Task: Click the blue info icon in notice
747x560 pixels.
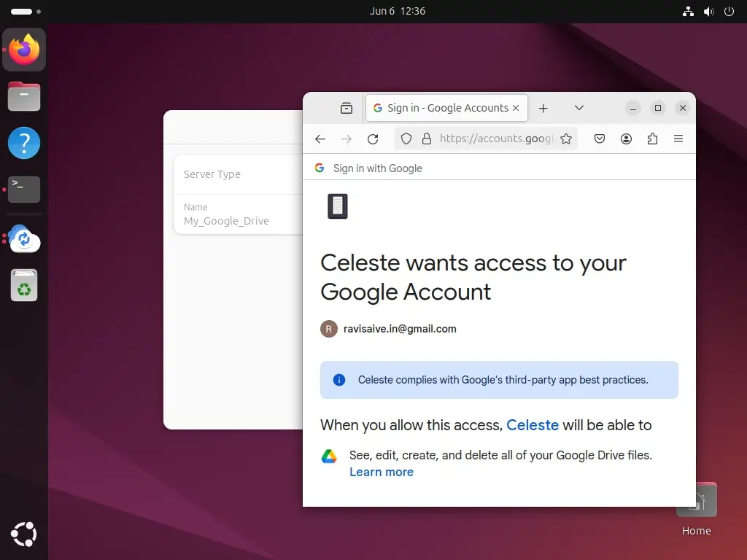Action: pos(338,379)
